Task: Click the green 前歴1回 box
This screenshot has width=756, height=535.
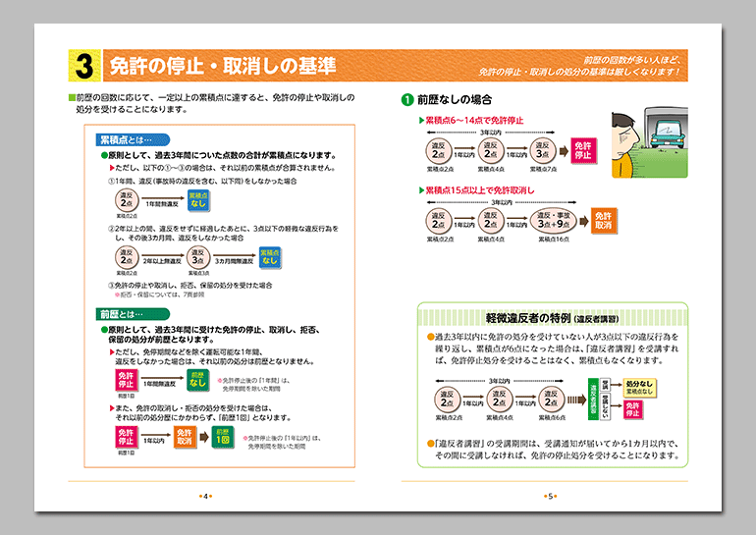Action: click(223, 437)
